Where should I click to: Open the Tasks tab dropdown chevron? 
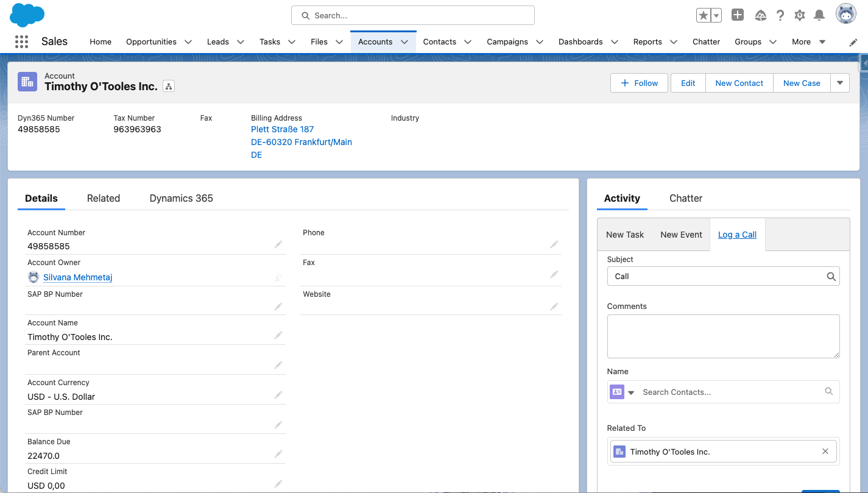point(292,42)
